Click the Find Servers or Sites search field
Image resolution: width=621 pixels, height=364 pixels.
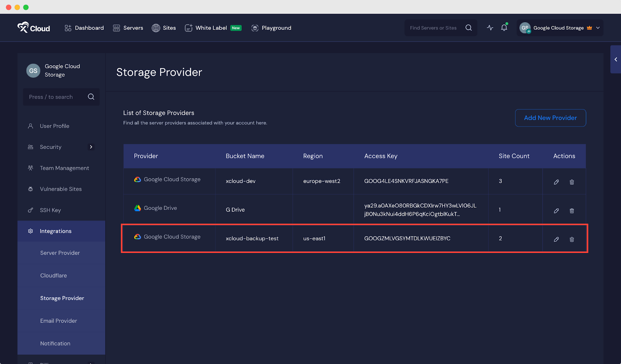tap(435, 28)
